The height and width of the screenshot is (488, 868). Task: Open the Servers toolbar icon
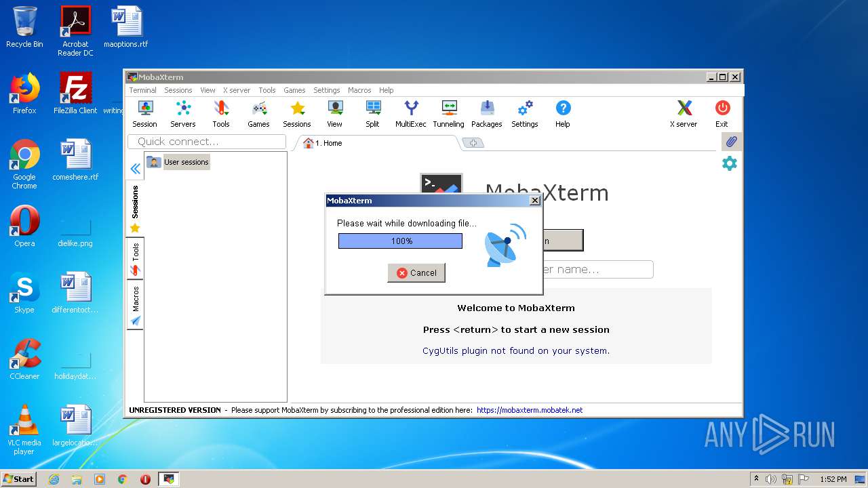tap(183, 114)
